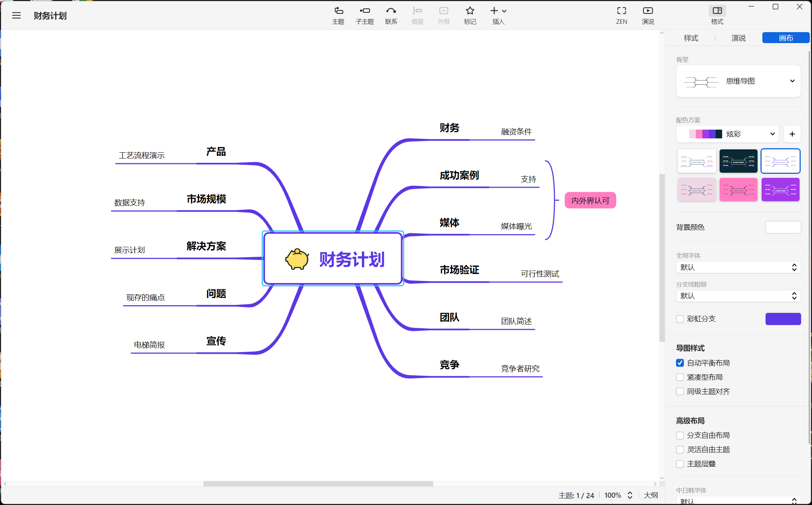This screenshot has height=505, width=812.
Task: Select the 融资条件 subtopic
Action: (x=516, y=132)
